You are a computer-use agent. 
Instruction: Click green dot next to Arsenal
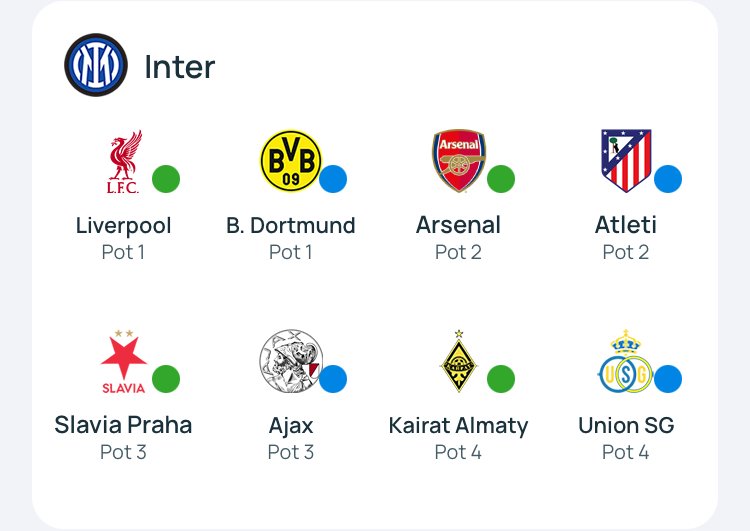point(501,179)
